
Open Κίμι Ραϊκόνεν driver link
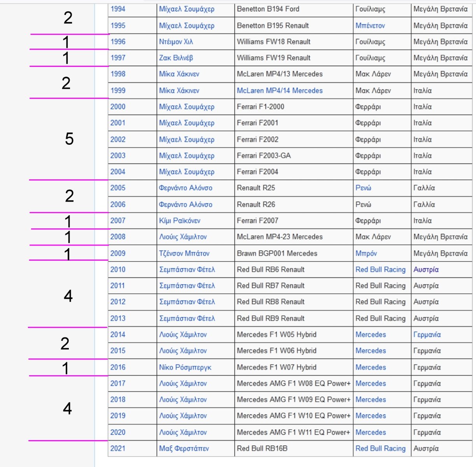coord(179,221)
